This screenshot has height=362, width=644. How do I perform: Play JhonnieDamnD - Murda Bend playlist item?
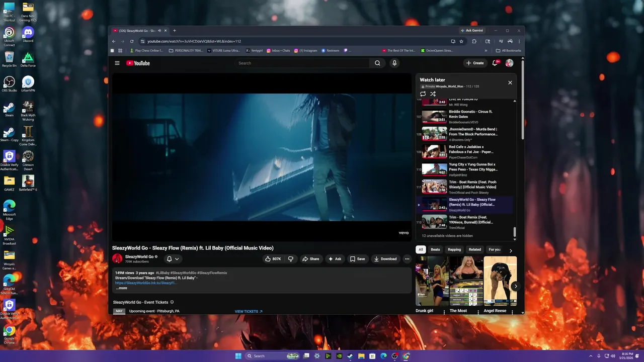pos(465,134)
